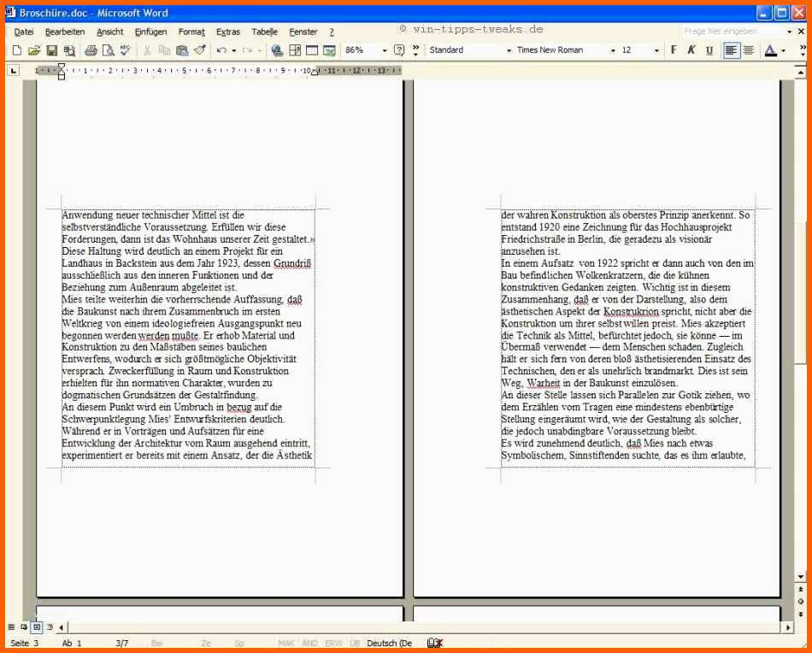The width and height of the screenshot is (812, 653).
Task: Open the Datei menu
Action: pos(24,32)
